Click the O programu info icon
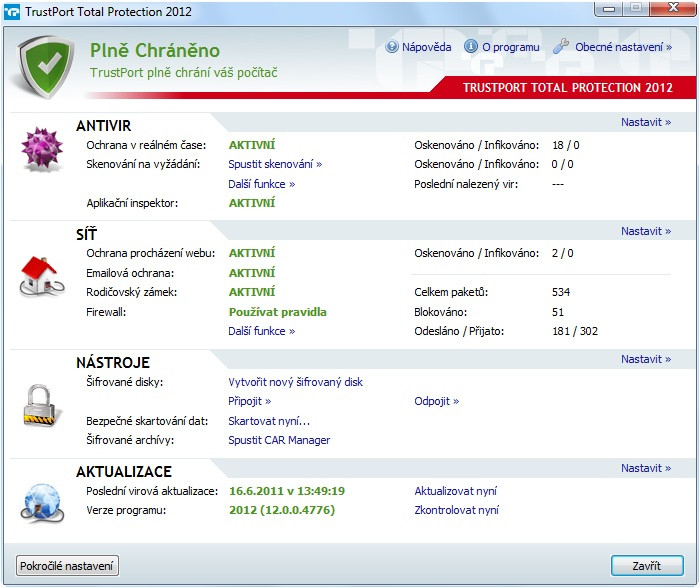 pos(471,46)
